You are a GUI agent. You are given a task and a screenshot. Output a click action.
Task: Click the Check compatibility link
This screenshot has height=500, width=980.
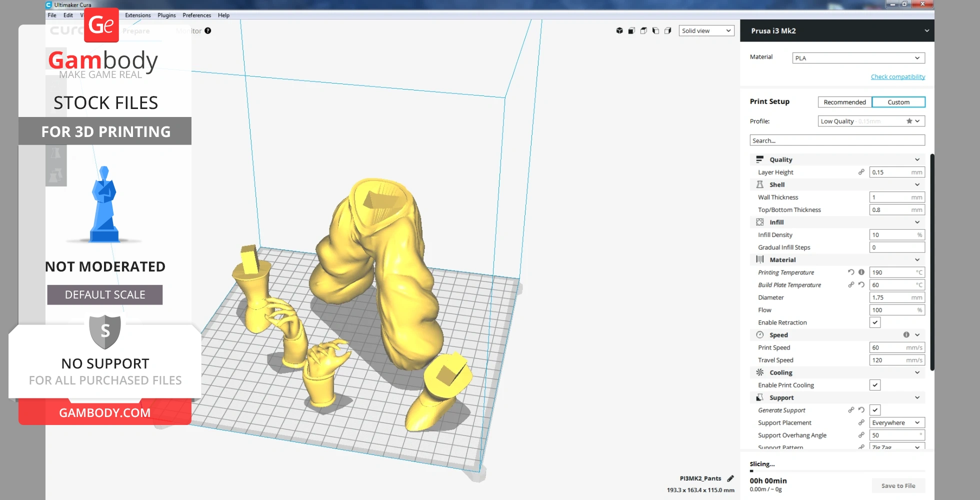[x=897, y=77]
